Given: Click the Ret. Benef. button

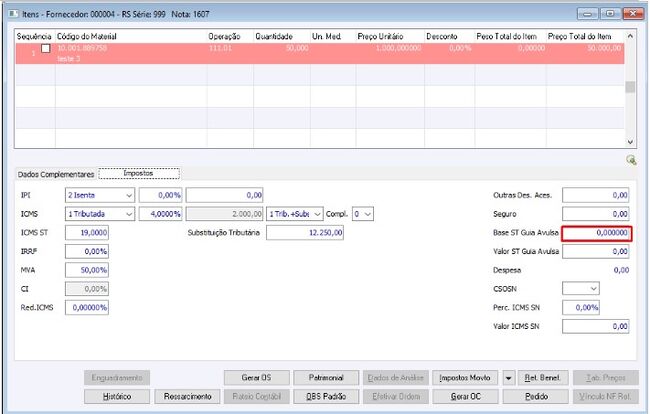Looking at the screenshot, I should click(543, 378).
